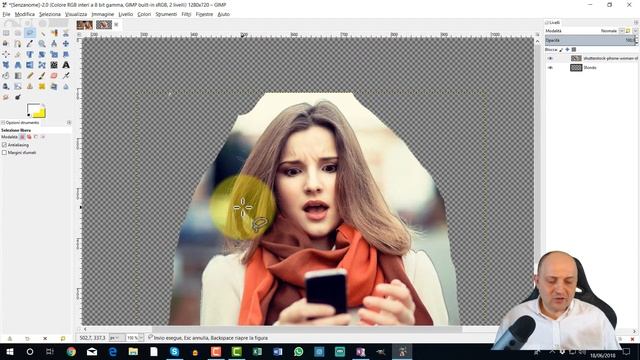Select the Rectangle Select tool

click(x=6, y=33)
